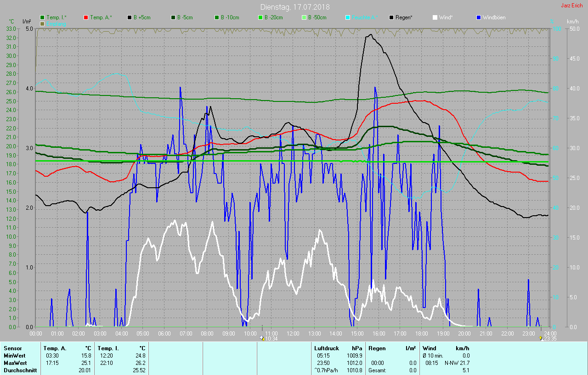The width and height of the screenshot is (588, 375).
Task: Click the sunrise marker at 10:34
Action: pyautogui.click(x=262, y=338)
